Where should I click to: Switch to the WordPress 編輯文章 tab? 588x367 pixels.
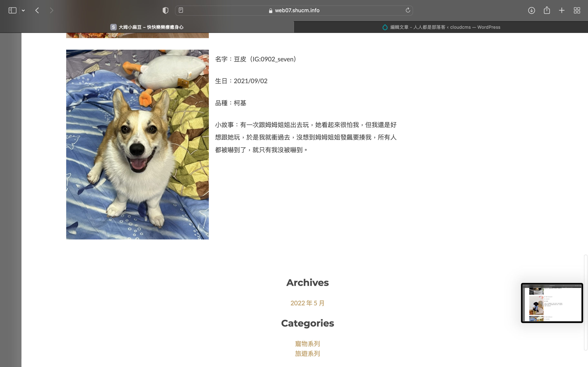[441, 27]
